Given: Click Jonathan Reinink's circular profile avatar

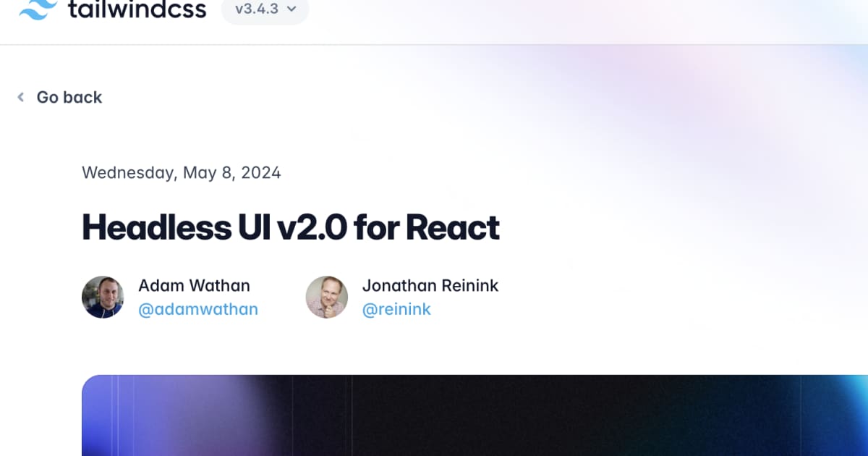Looking at the screenshot, I should (326, 297).
